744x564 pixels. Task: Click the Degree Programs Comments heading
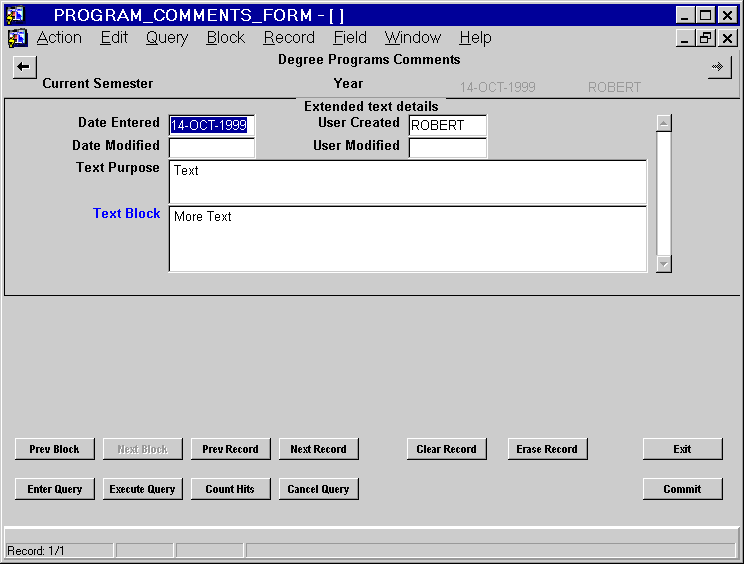pyautogui.click(x=369, y=60)
